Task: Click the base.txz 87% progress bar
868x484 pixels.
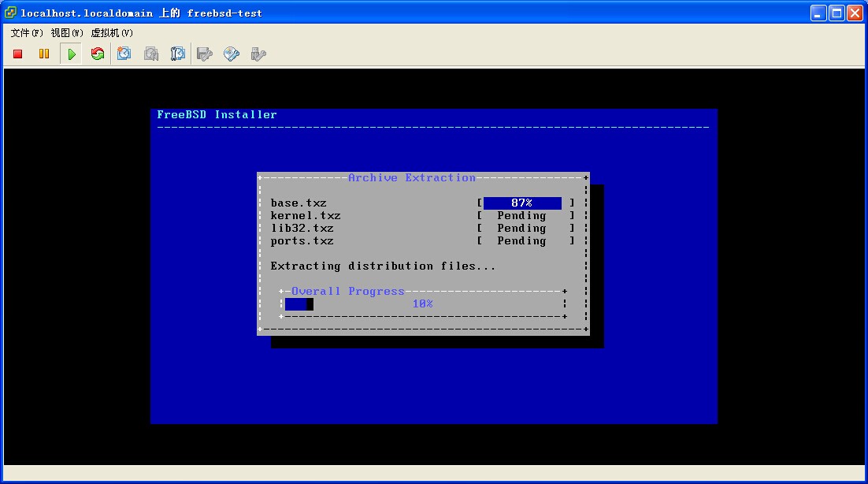Action: tap(522, 203)
